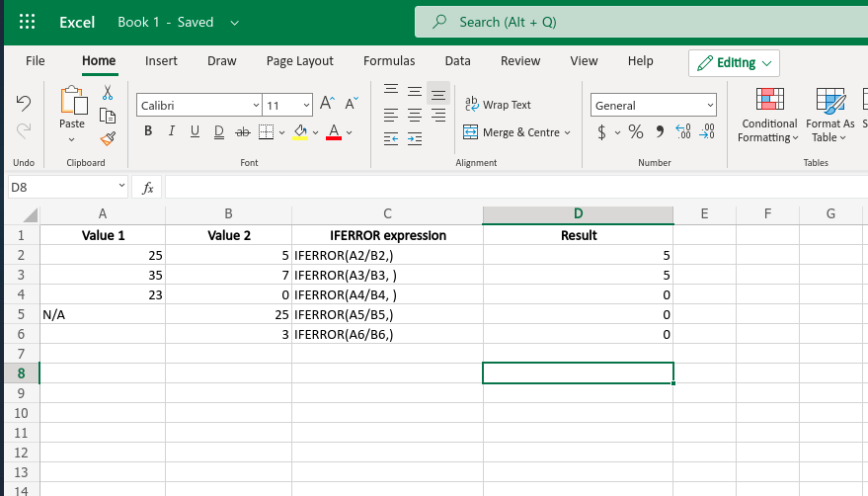This screenshot has height=496, width=868.
Task: Decrease decimal places
Action: click(x=707, y=131)
